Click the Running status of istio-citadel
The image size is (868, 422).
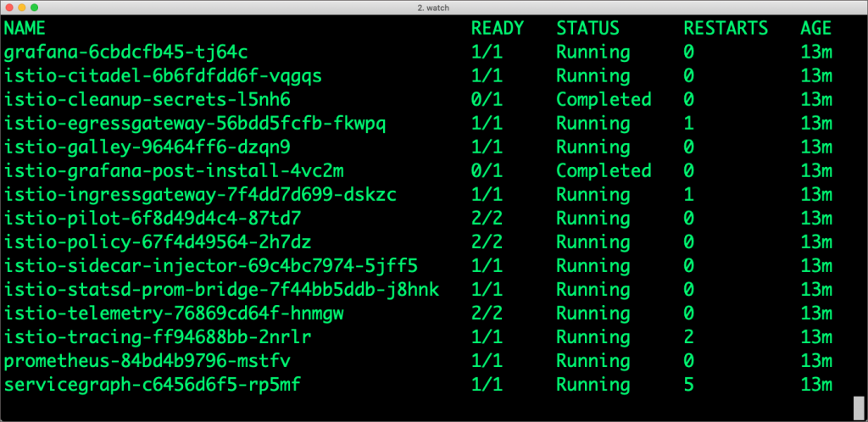pyautogui.click(x=593, y=76)
